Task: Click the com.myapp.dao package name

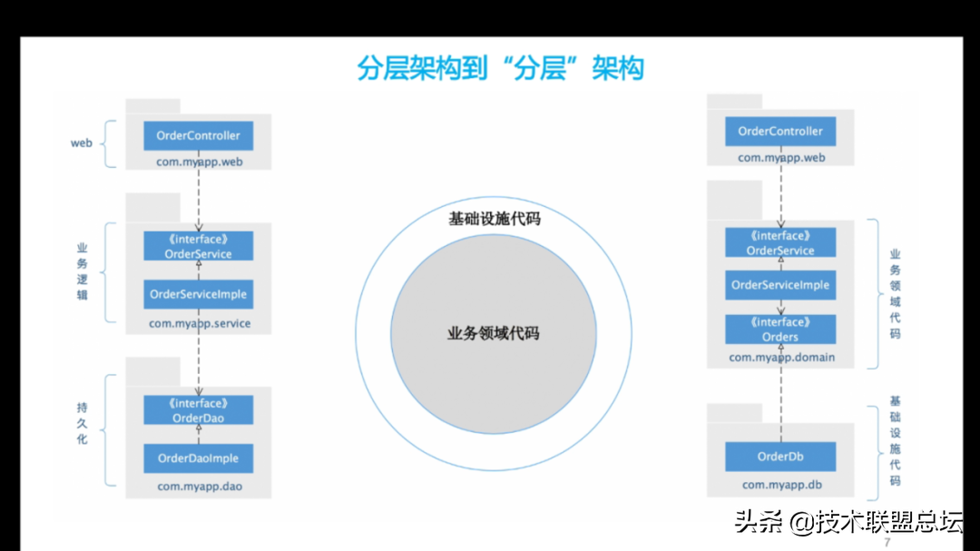Action: point(200,486)
